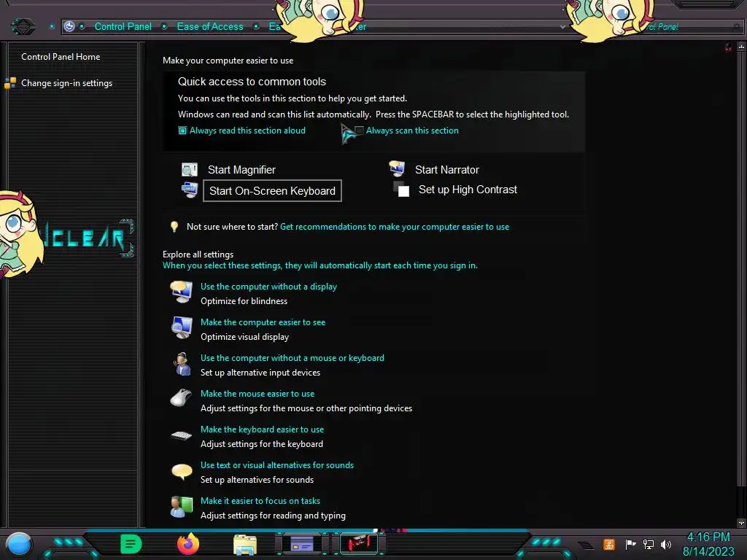Open File Explorer from the taskbar
The height and width of the screenshot is (560, 747).
tap(245, 544)
